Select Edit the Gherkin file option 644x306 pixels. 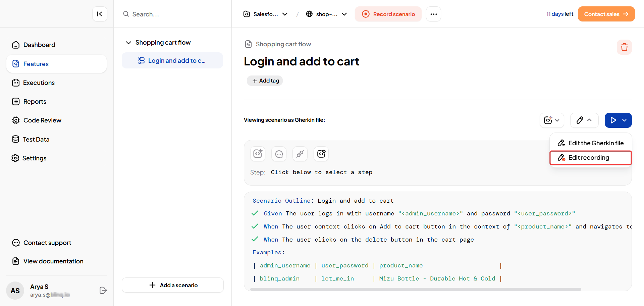click(x=591, y=143)
